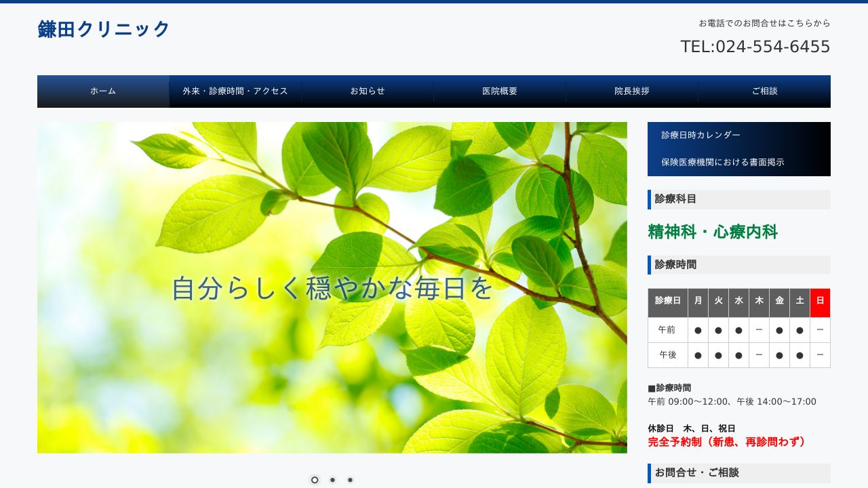The image size is (868, 488).
Task: Open the お知らせ menu item
Action: (x=366, y=91)
